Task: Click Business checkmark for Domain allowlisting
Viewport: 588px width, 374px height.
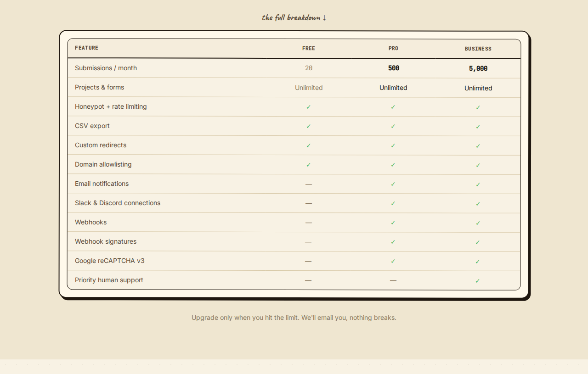Action: 478,165
